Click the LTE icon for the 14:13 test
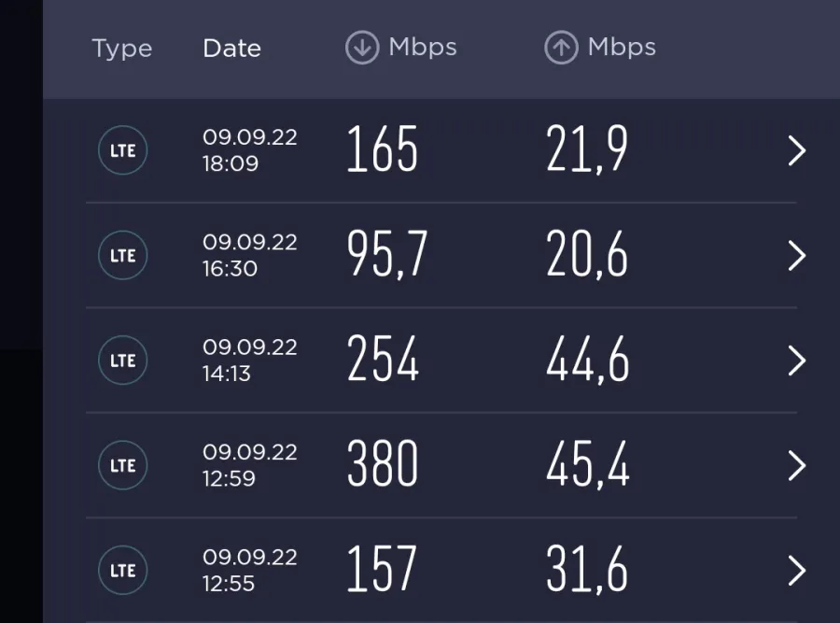Viewport: 840px width, 623px height. tap(122, 361)
